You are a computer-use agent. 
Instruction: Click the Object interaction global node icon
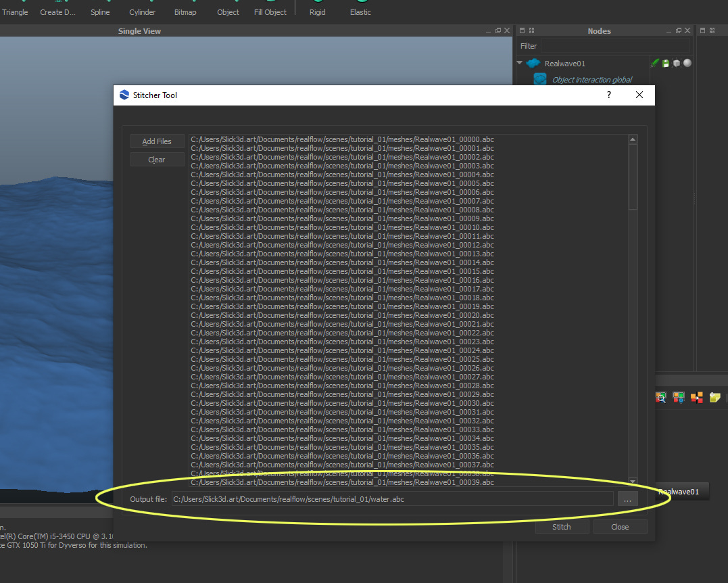[540, 79]
